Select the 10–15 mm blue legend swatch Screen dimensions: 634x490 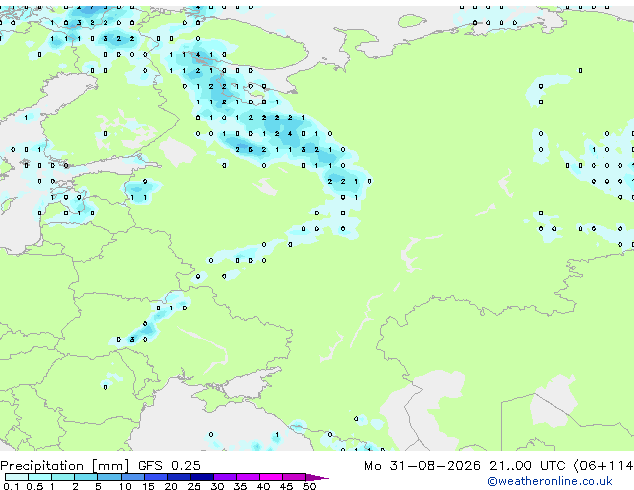point(132,477)
